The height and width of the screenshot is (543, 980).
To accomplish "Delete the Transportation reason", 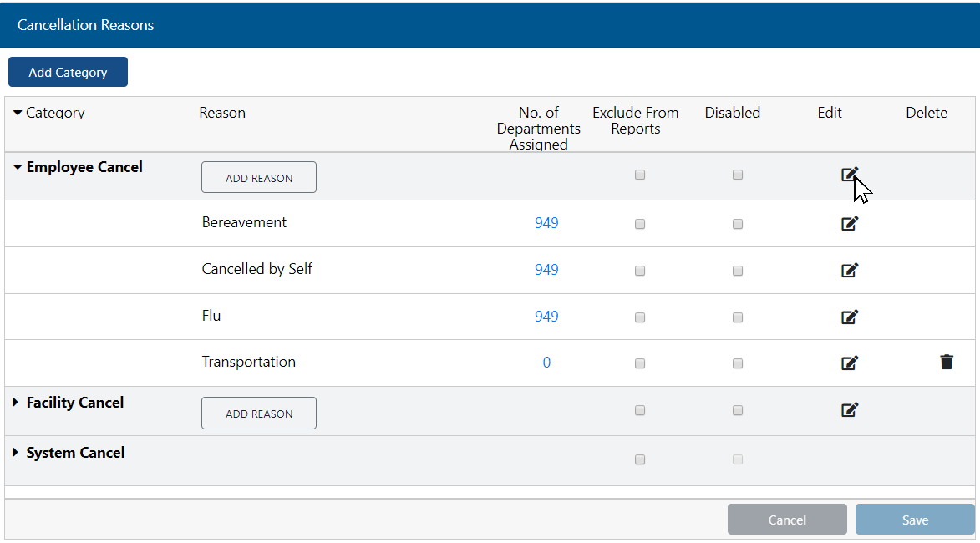I will click(x=946, y=363).
